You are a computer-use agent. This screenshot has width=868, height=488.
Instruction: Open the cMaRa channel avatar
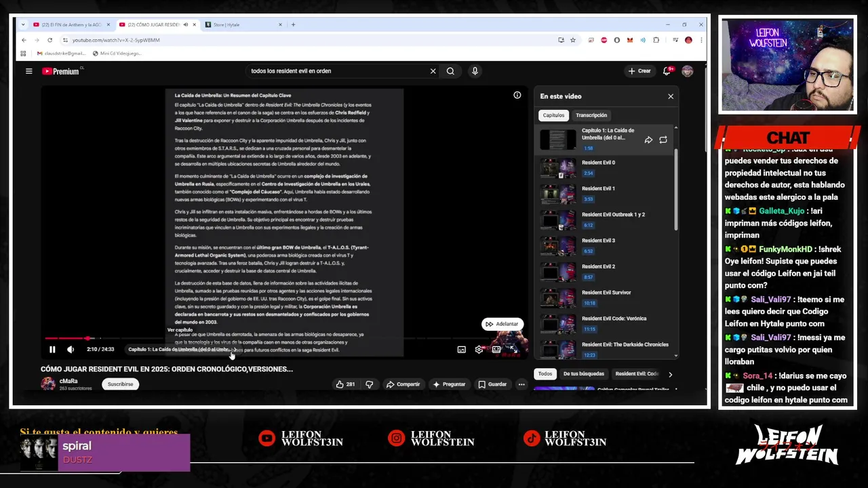pyautogui.click(x=48, y=384)
